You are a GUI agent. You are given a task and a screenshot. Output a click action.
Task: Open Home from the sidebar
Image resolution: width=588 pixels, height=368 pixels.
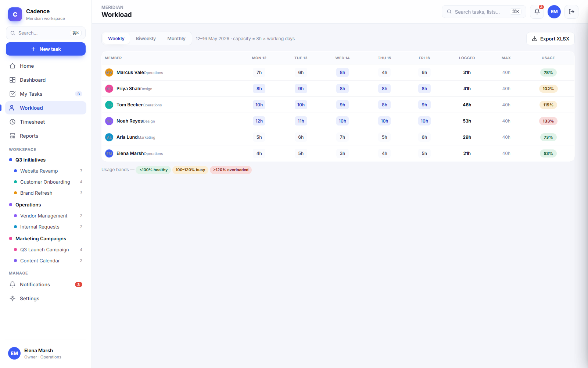click(46, 66)
